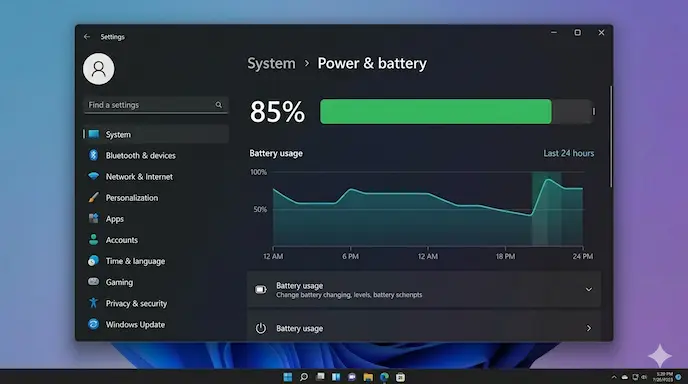Image resolution: width=688 pixels, height=384 pixels.
Task: Open the user profile avatar
Action: tap(99, 69)
